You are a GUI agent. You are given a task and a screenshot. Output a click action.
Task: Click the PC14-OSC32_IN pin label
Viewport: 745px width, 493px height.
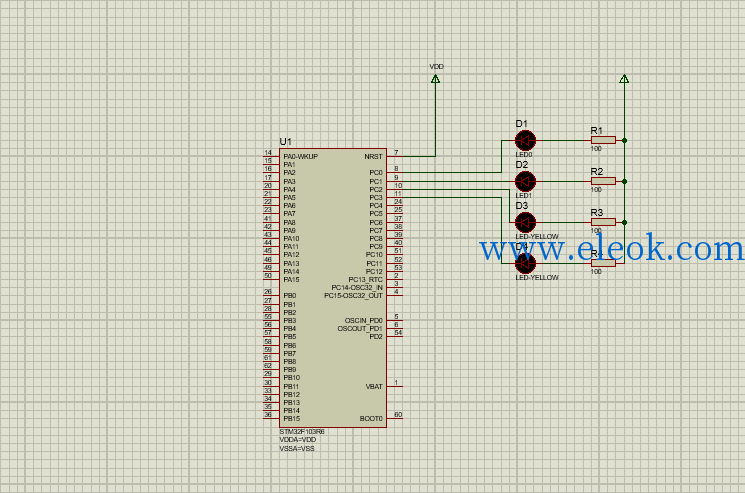[x=357, y=287]
